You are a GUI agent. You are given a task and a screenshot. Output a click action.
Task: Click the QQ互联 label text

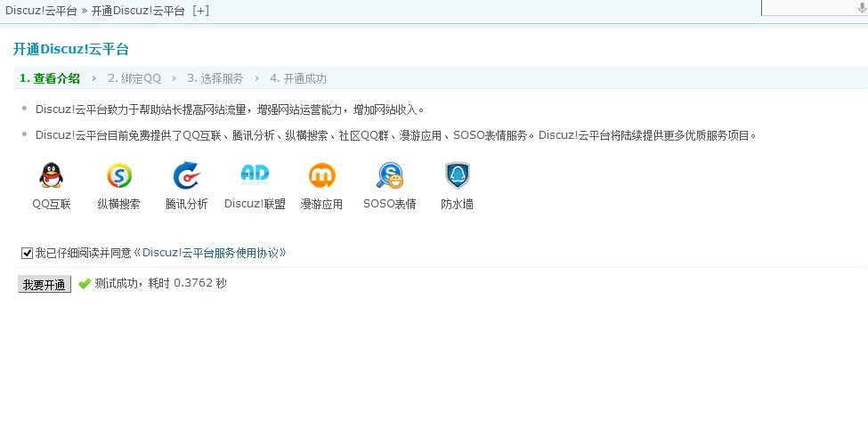click(x=52, y=204)
